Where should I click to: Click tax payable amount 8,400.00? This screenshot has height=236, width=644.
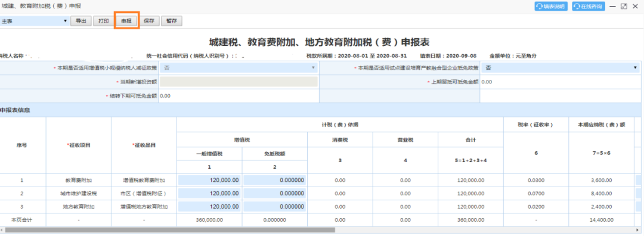pos(601,193)
